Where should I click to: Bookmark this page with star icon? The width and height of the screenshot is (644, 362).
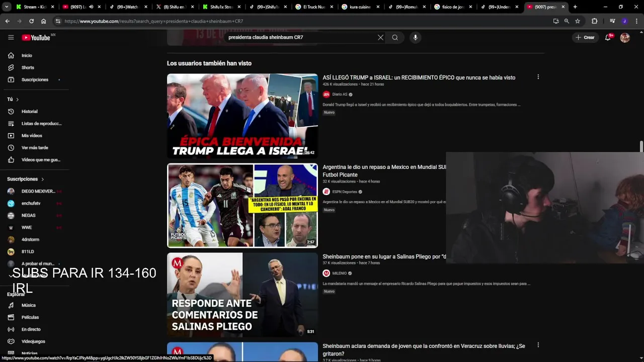(578, 21)
